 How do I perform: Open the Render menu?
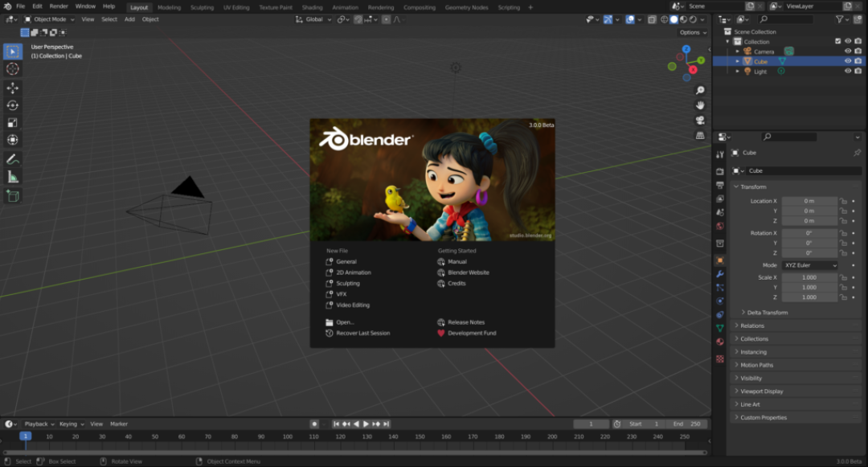[x=59, y=6]
